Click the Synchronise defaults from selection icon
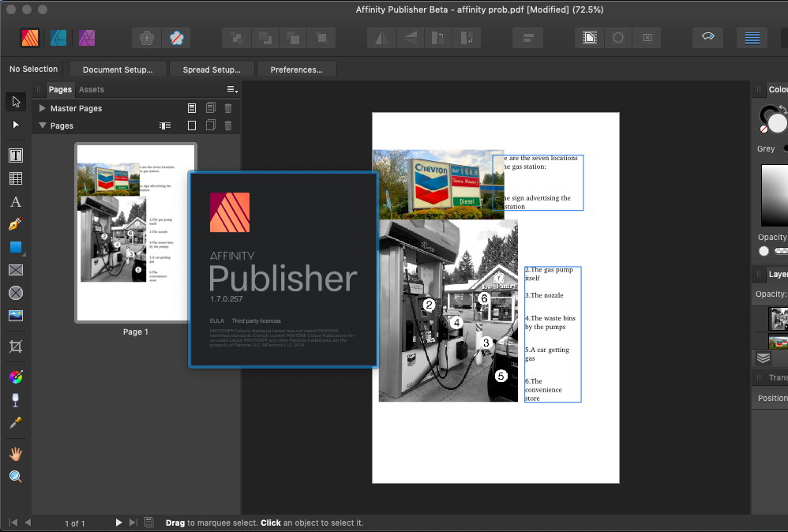 (146, 38)
